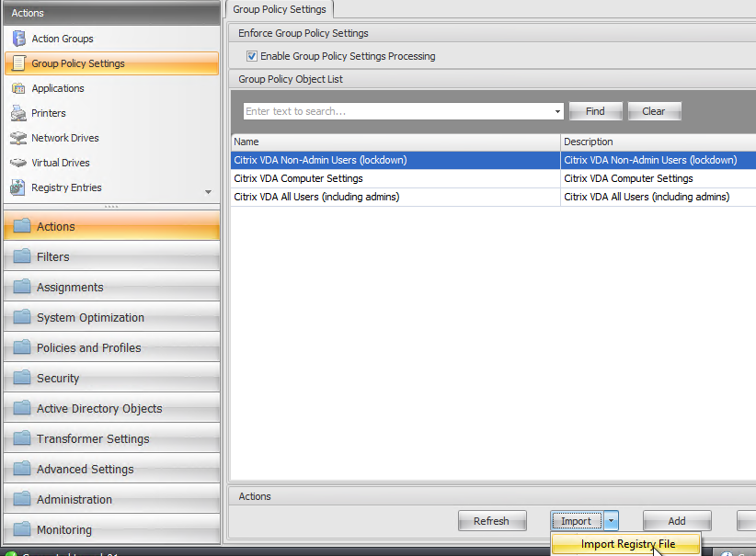Open Action Groups icon in sidebar
The image size is (756, 556).
(x=18, y=39)
